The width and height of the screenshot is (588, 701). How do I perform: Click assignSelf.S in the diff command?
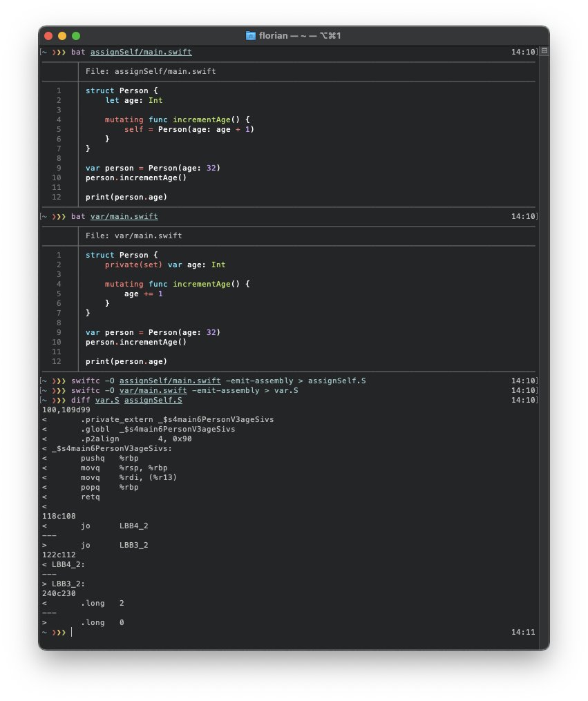[153, 400]
